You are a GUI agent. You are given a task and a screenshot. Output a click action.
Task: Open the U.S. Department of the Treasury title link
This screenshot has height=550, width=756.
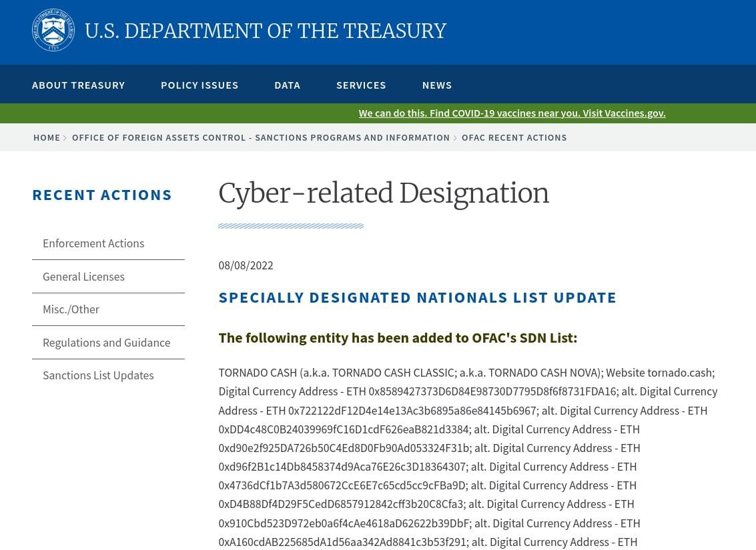pos(266,31)
